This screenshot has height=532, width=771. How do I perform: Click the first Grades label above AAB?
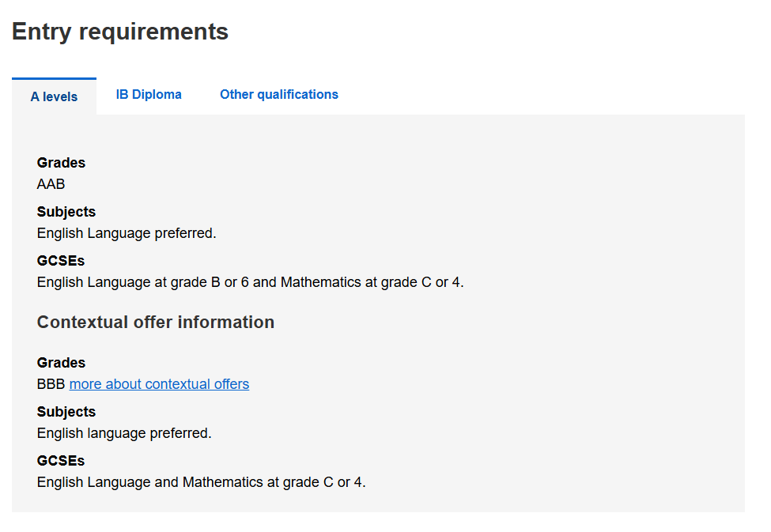coord(61,163)
